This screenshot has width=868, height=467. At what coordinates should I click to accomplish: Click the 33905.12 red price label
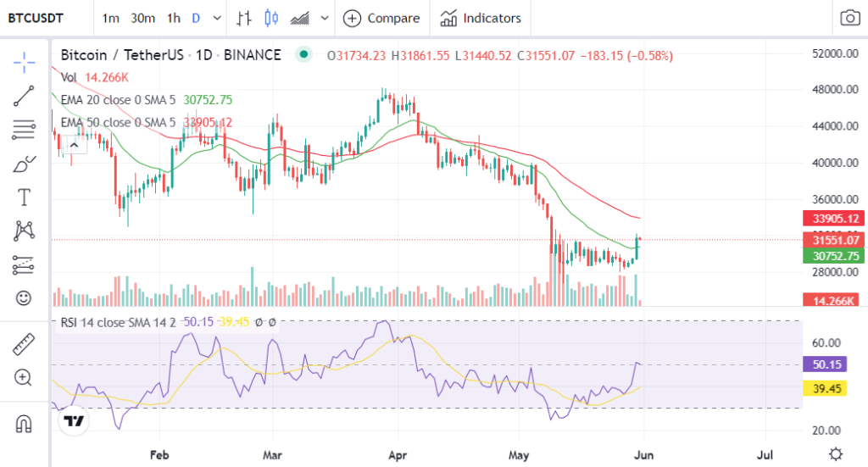pyautogui.click(x=834, y=219)
